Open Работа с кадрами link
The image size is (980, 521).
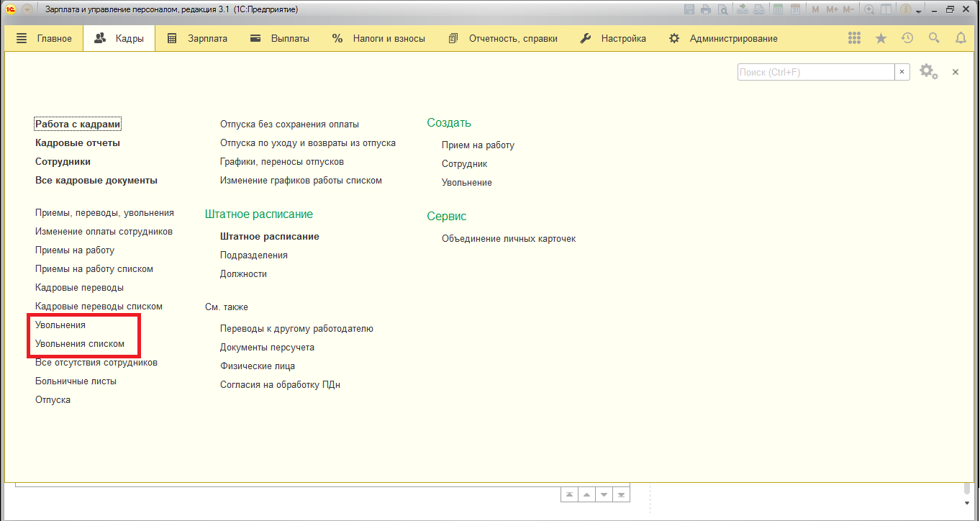click(78, 124)
